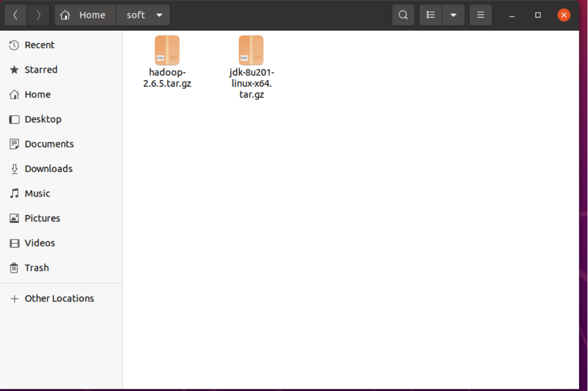This screenshot has height=391, width=588.
Task: Open Other Locations in the sidebar
Action: (x=61, y=299)
